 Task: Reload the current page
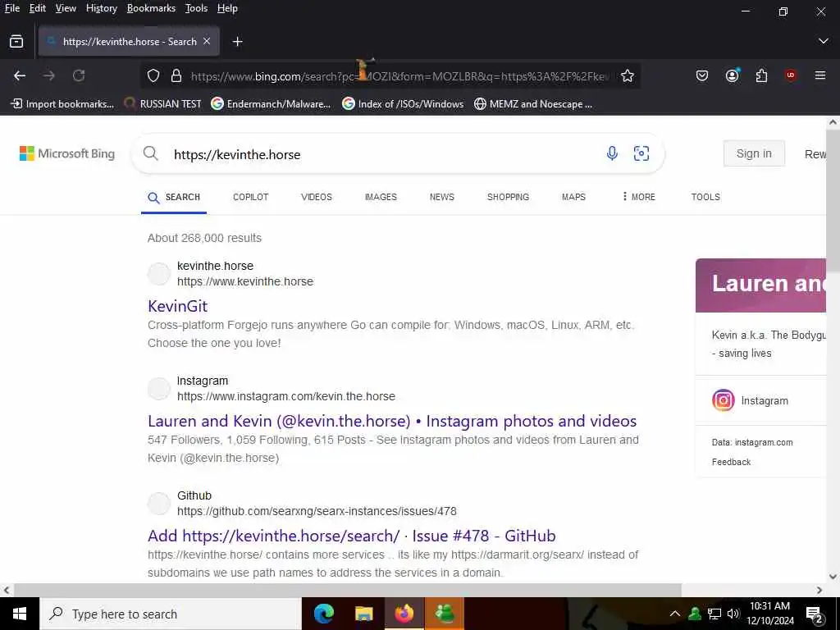coord(79,76)
